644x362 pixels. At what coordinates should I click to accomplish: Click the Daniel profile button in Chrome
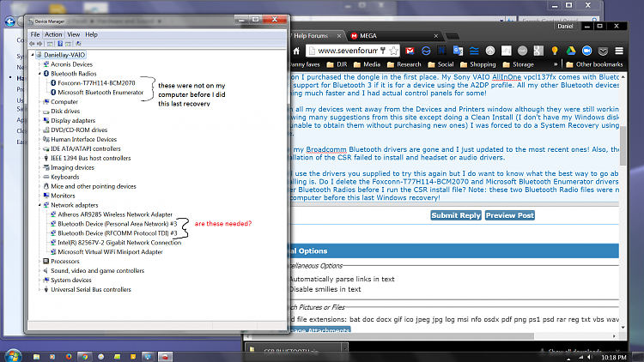pyautogui.click(x=565, y=27)
